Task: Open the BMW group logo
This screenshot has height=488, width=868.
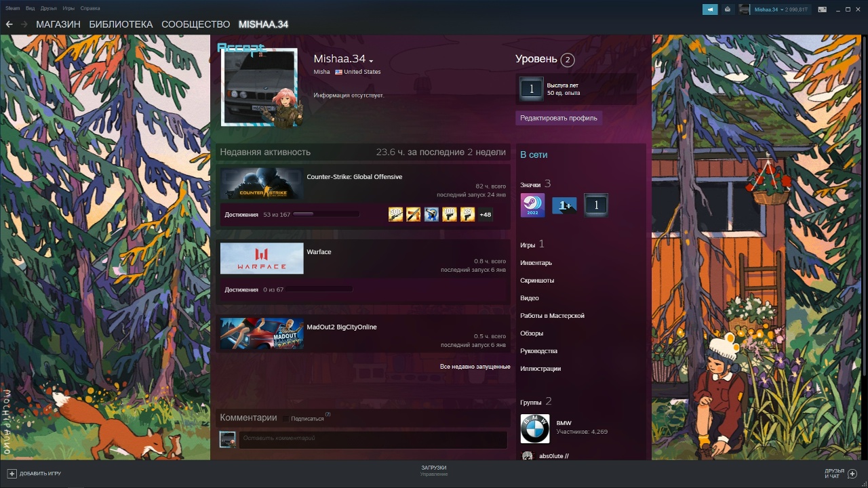Action: click(x=535, y=428)
